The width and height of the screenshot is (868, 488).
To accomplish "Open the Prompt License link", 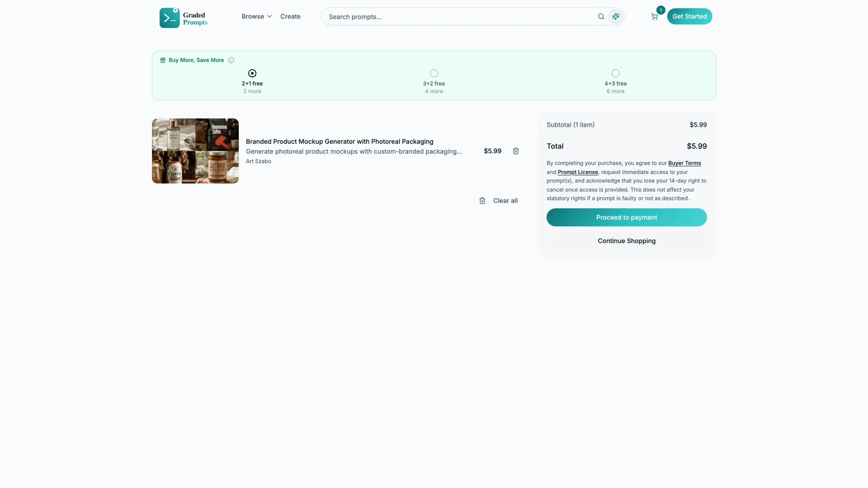I will [578, 172].
